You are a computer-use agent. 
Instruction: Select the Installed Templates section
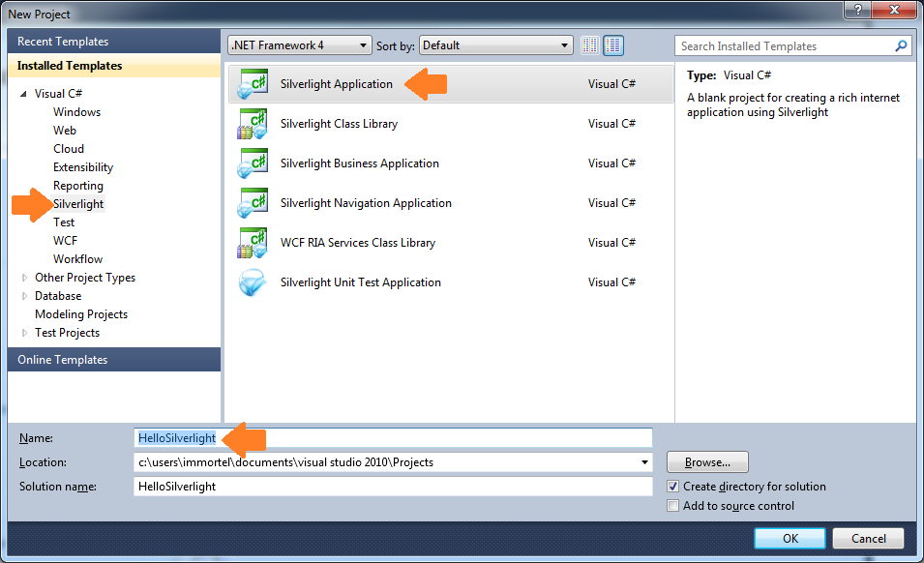click(114, 66)
